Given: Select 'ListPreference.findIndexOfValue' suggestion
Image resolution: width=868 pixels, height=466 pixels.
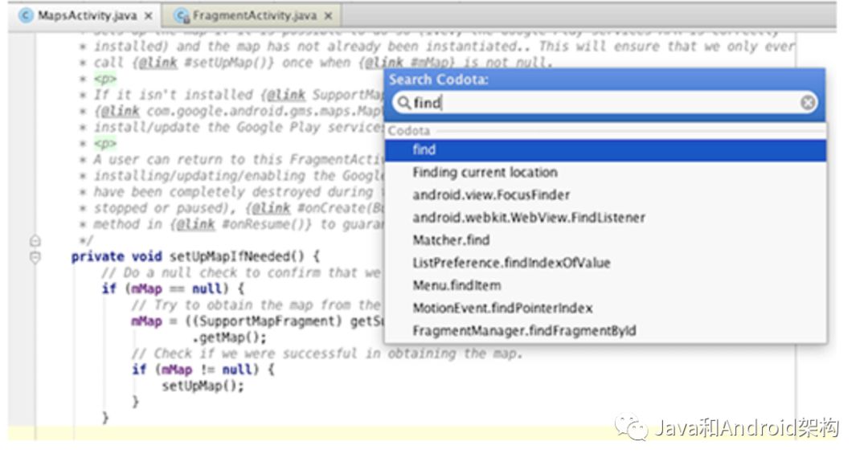Looking at the screenshot, I should click(606, 263).
